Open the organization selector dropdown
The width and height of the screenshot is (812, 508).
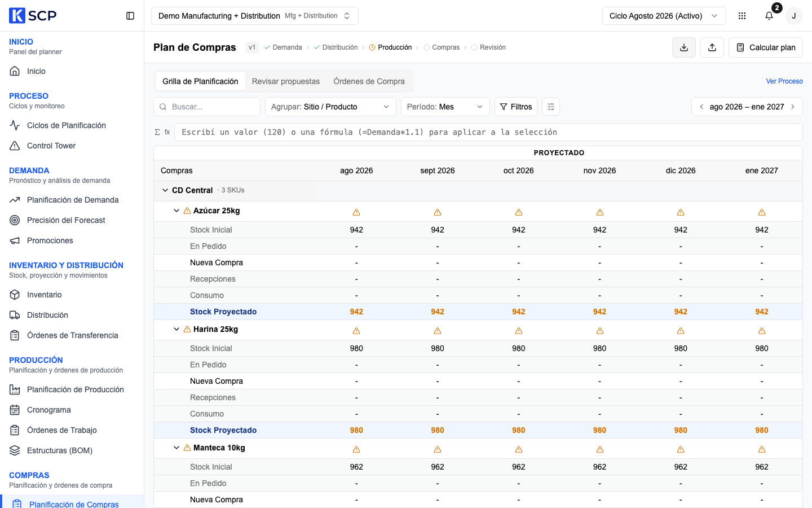pyautogui.click(x=255, y=16)
